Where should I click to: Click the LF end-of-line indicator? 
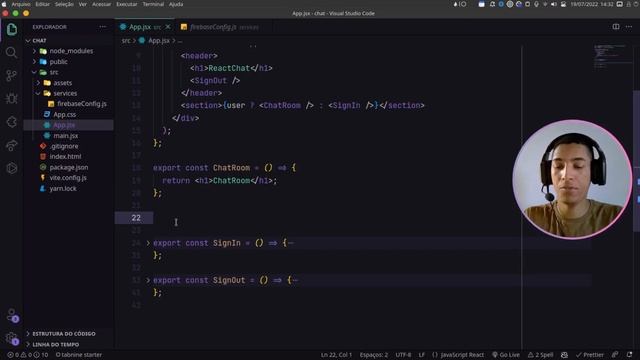pyautogui.click(x=422, y=355)
